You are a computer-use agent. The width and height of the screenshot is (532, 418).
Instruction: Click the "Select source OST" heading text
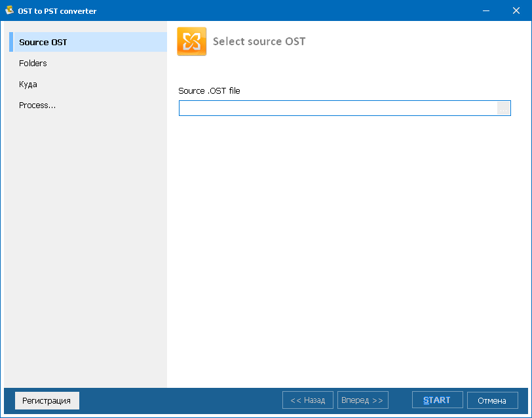(x=259, y=41)
